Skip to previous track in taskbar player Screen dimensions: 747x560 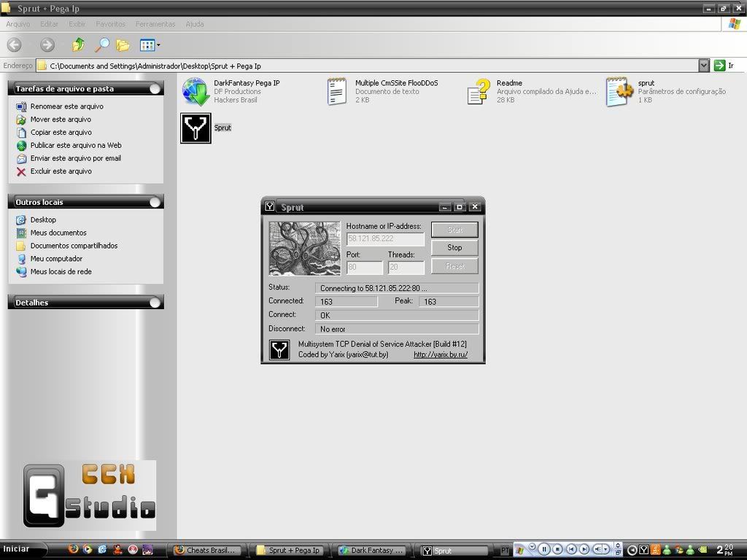tap(571, 550)
